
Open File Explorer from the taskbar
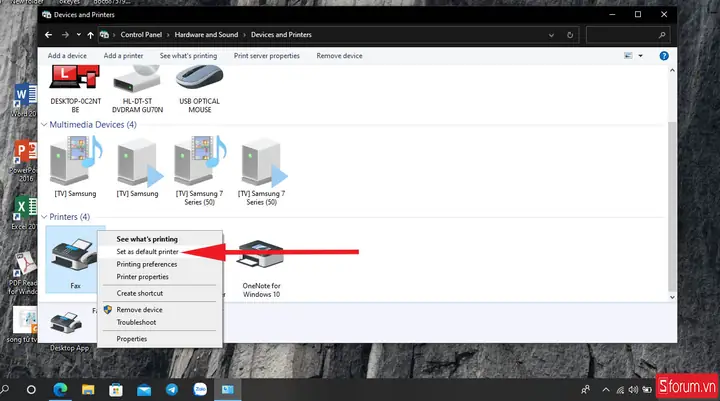tap(88, 390)
